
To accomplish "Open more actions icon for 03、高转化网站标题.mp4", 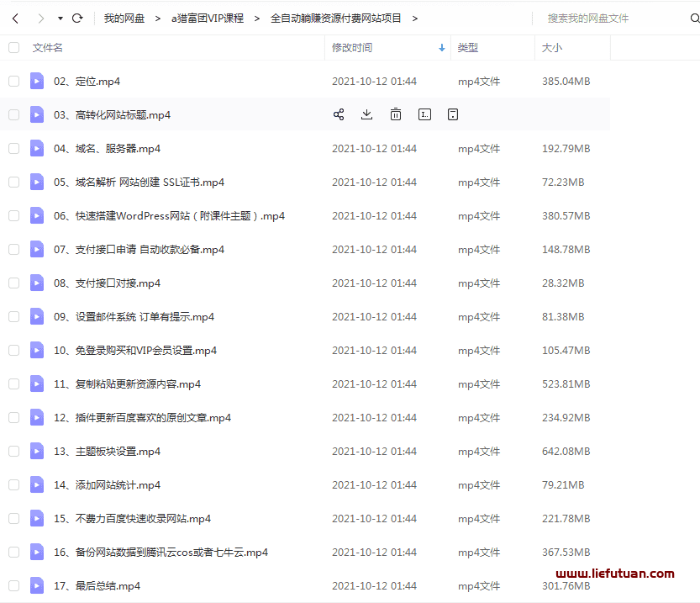I will click(453, 114).
